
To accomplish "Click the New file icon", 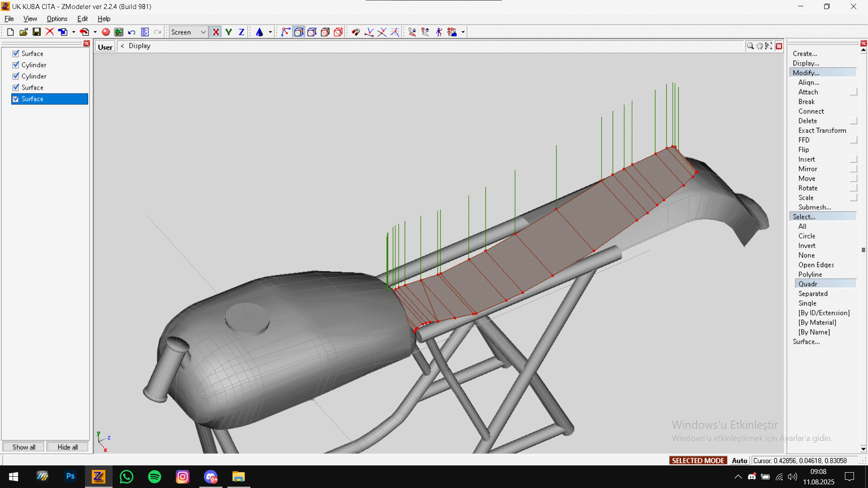I will click(x=10, y=32).
